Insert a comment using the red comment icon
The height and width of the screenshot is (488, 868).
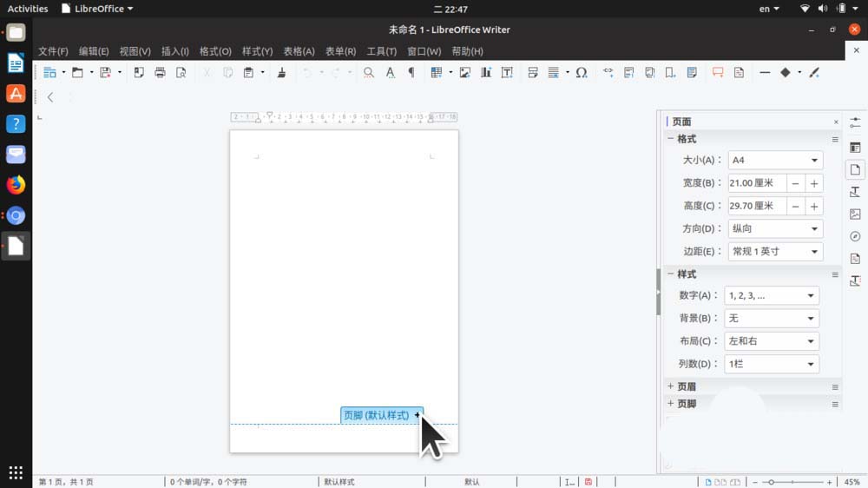click(718, 73)
